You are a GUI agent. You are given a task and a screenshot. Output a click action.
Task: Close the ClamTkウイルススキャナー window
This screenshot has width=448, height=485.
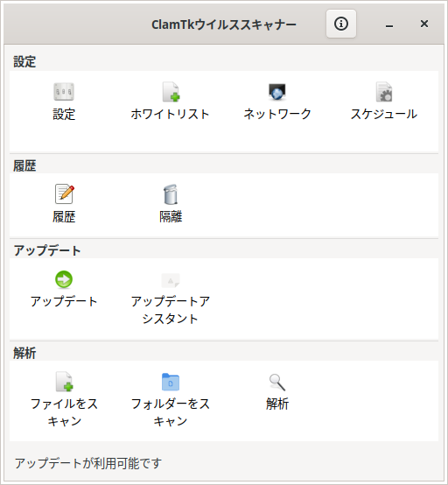[x=424, y=24]
